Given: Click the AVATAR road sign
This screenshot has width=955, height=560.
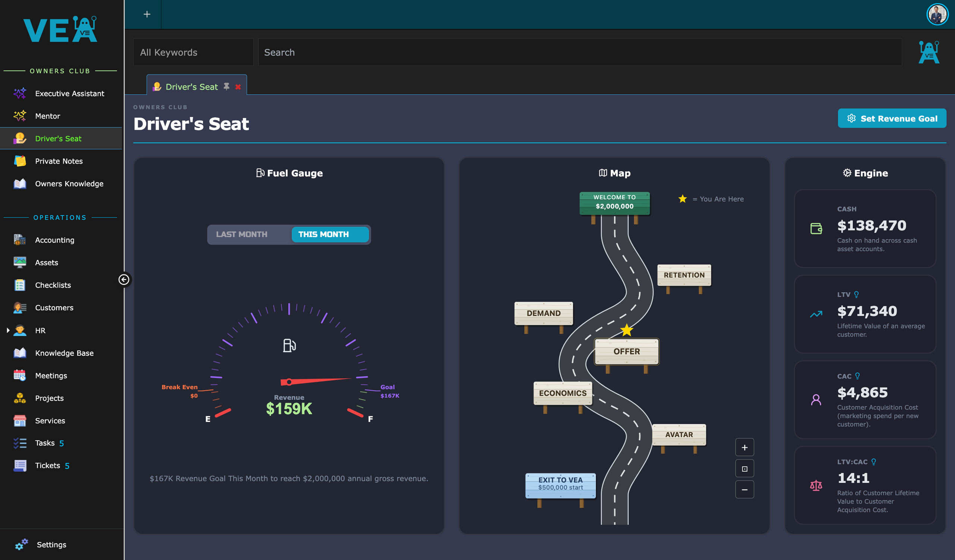Looking at the screenshot, I should point(679,435).
